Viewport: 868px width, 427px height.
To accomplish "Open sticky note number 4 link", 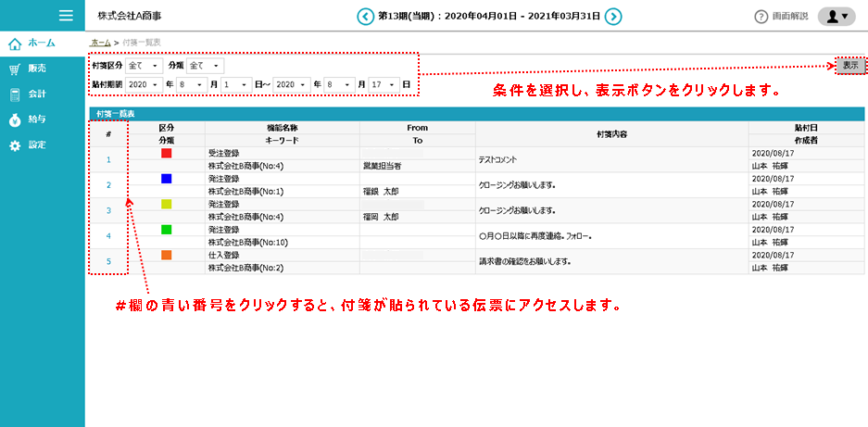I will [x=108, y=236].
